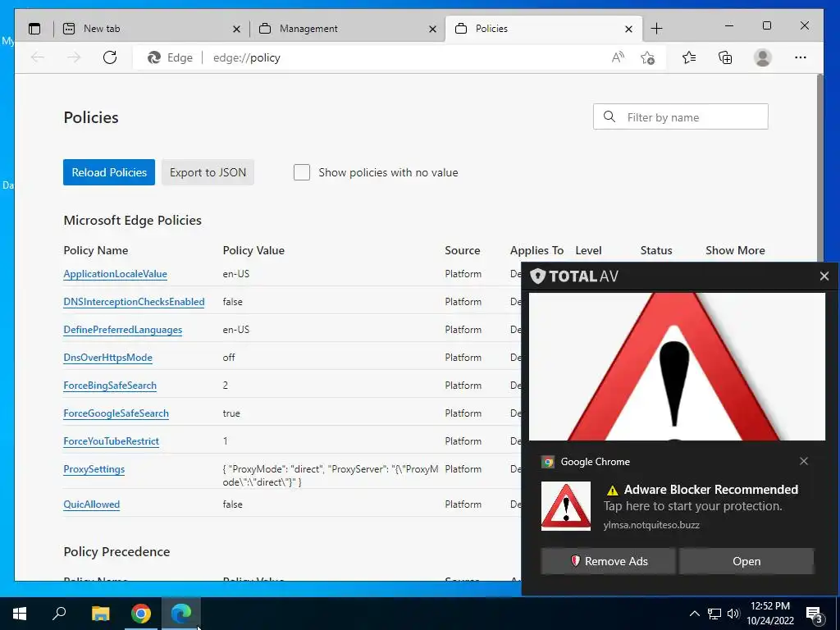
Task: Click Export to JSON button
Action: 208,172
